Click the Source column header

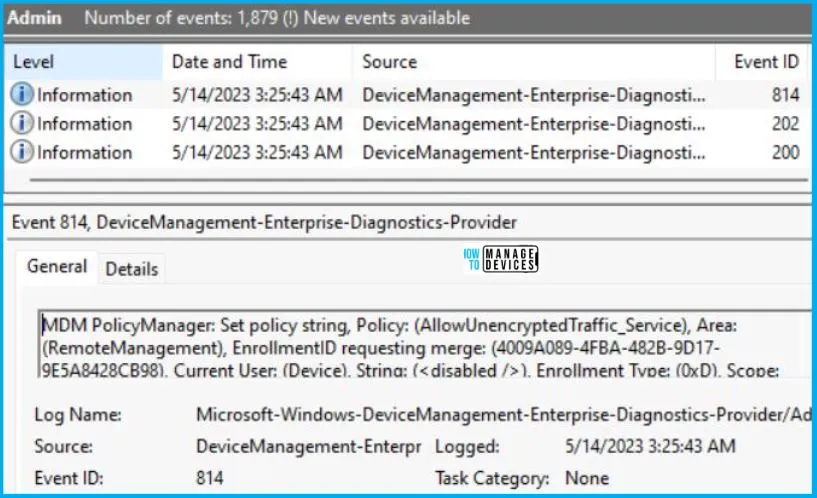pos(534,62)
